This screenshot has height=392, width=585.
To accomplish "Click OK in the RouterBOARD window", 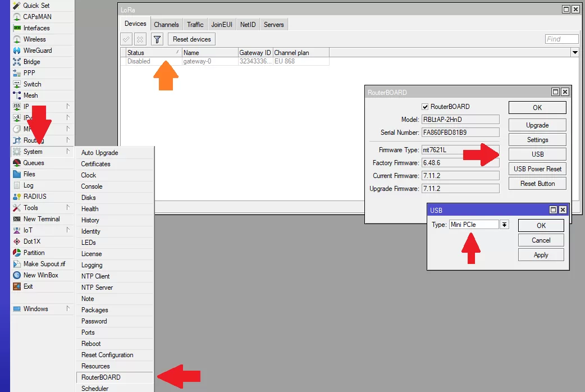I will (x=537, y=107).
